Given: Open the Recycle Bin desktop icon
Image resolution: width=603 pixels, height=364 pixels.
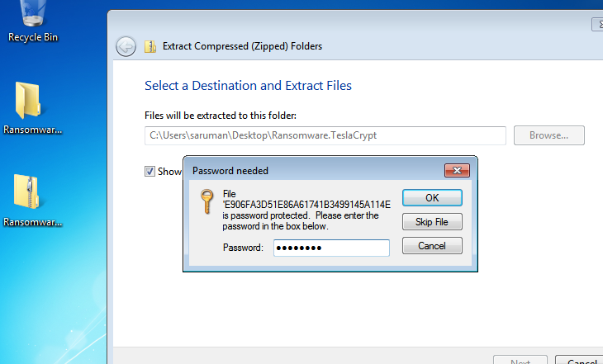Looking at the screenshot, I should [x=33, y=21].
